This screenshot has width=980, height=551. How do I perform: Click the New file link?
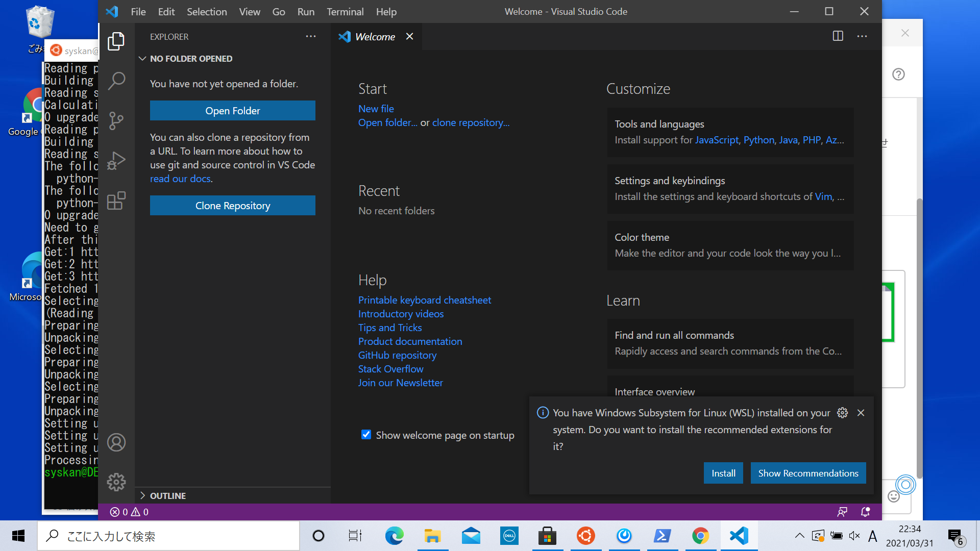(x=376, y=109)
